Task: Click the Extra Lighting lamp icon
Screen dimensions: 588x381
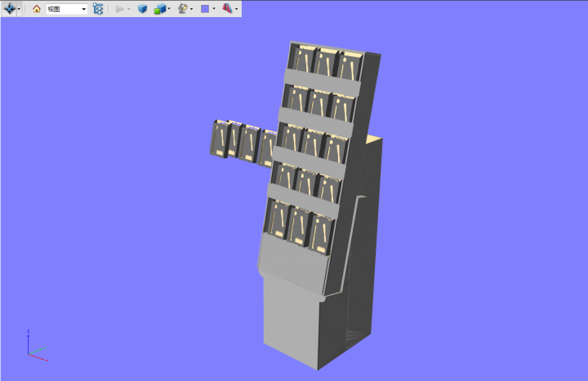Action: click(x=183, y=9)
